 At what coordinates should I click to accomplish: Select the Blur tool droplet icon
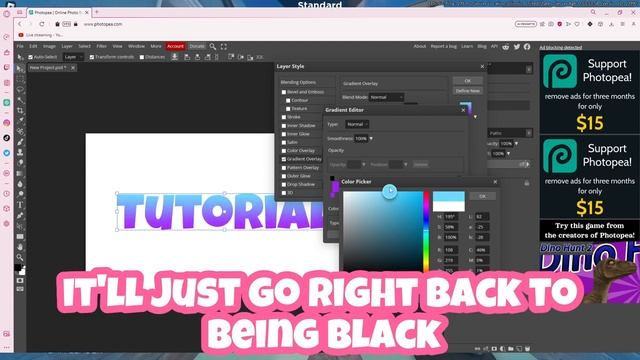(x=20, y=184)
